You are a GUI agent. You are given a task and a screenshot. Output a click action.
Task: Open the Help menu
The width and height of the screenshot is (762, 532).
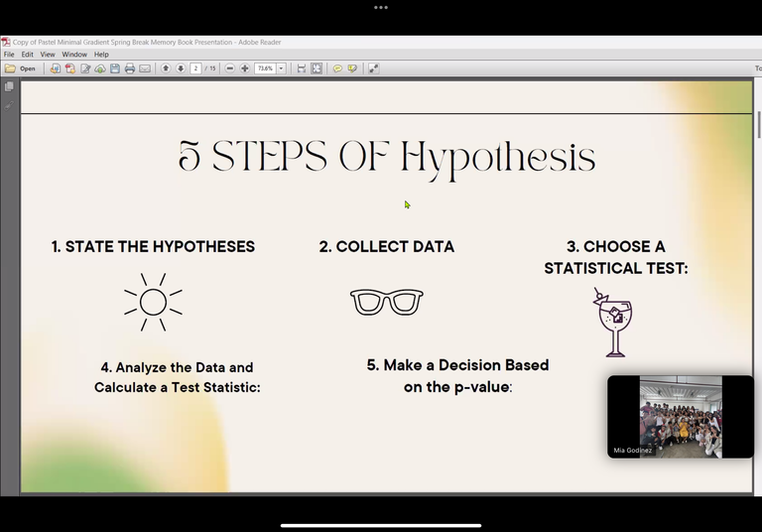pos(101,55)
